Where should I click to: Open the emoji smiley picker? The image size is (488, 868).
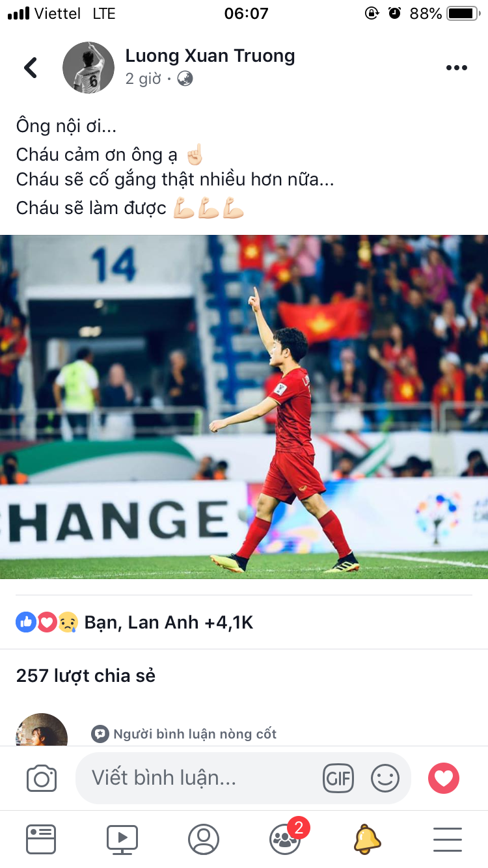[x=385, y=778]
